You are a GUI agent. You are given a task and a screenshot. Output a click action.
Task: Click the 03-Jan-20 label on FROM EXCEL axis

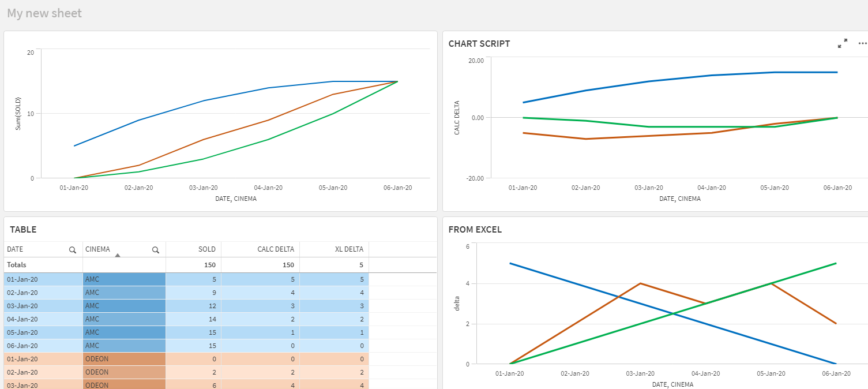point(641,373)
